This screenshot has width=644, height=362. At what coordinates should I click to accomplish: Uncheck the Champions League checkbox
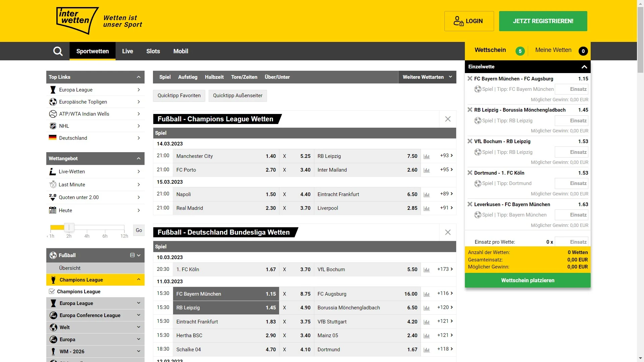point(52,291)
